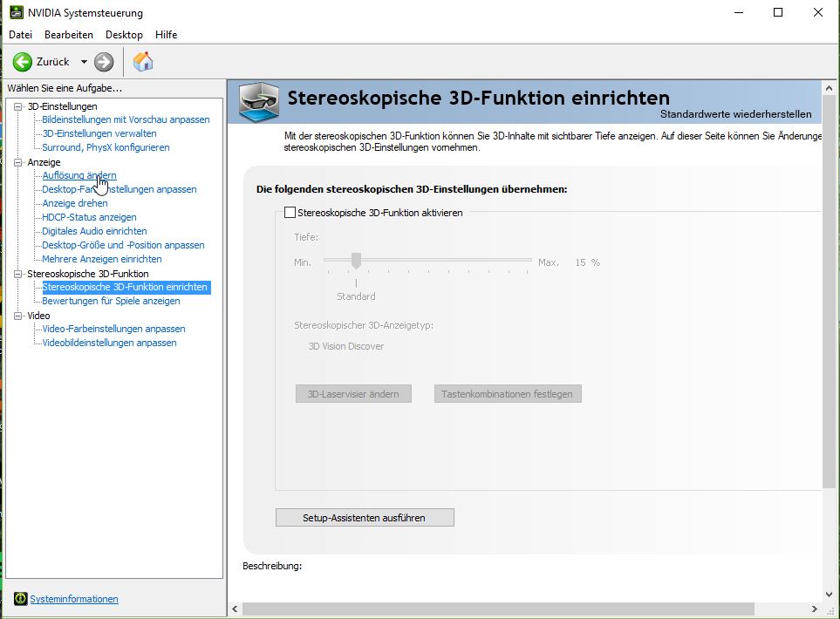Go to the home page icon
This screenshot has height=619, width=840.
[x=143, y=62]
